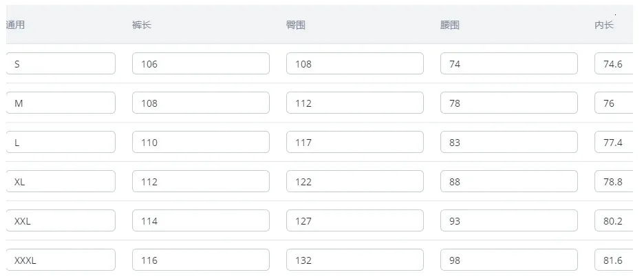The image size is (644, 279).
Task: Select the 内长 field showing 77.4
Action: tap(614, 142)
